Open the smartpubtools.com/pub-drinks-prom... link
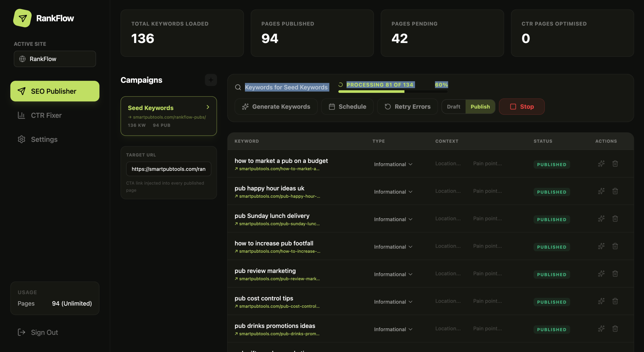Screen dimensions: 644x352 point(279,334)
